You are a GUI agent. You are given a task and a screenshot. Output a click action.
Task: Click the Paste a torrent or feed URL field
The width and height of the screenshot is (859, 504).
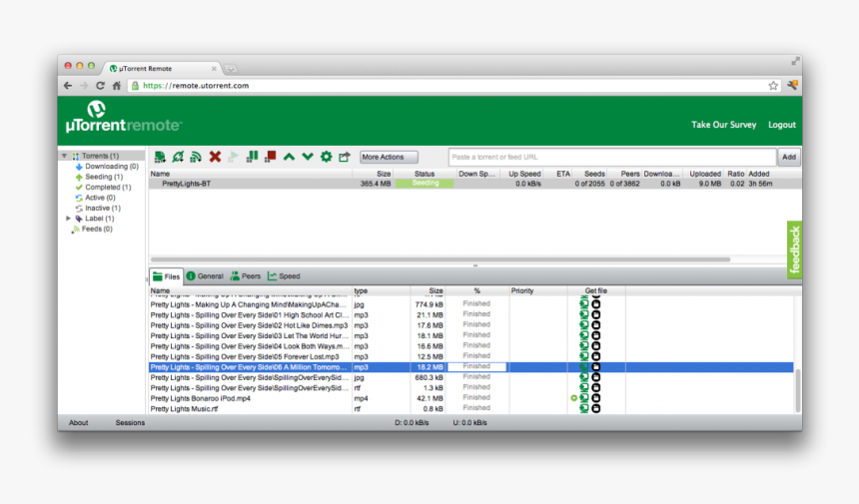[x=612, y=157]
